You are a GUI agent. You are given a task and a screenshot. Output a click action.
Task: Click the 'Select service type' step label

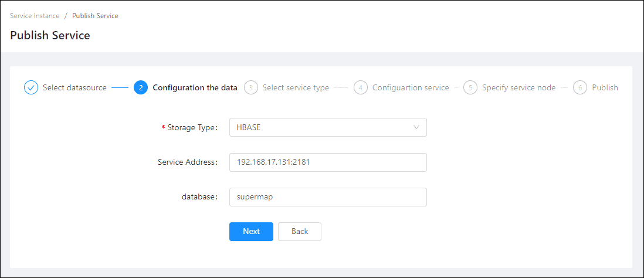[x=296, y=87]
